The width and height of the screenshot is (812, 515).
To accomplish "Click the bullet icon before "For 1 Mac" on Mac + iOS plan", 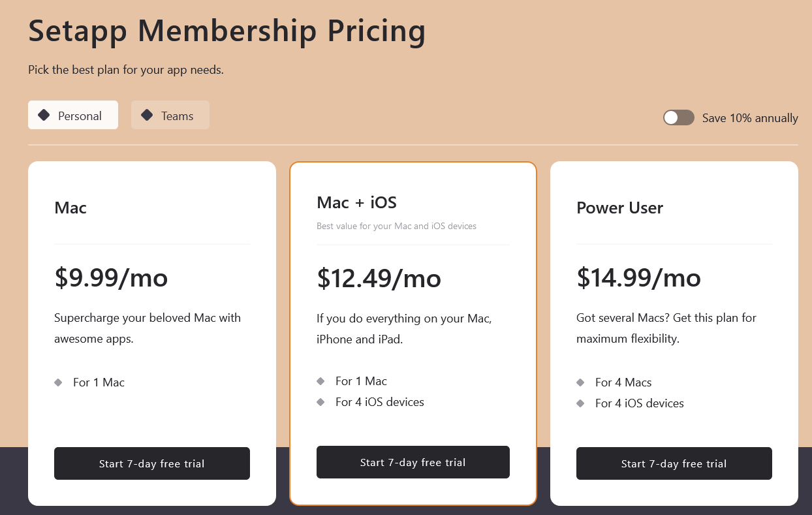I will [320, 381].
